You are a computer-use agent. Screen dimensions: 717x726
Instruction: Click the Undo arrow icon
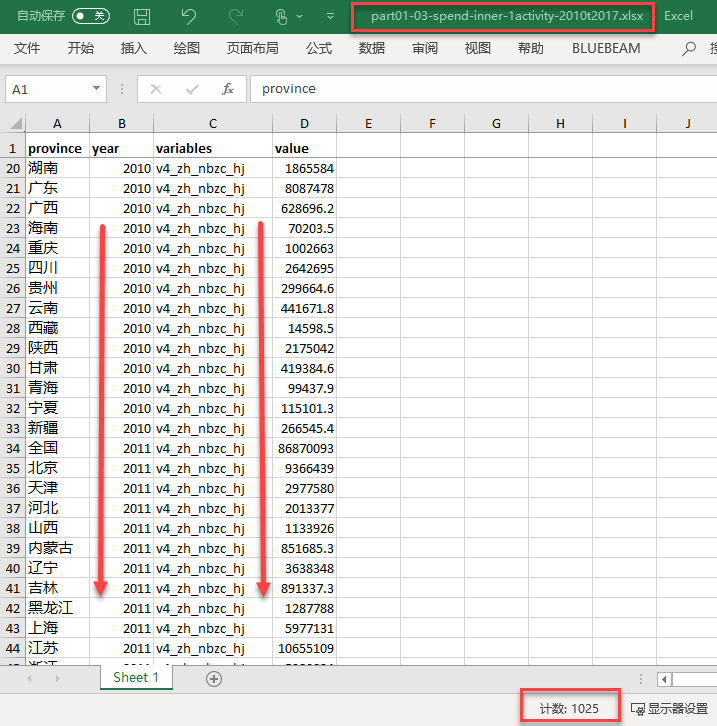tap(189, 16)
